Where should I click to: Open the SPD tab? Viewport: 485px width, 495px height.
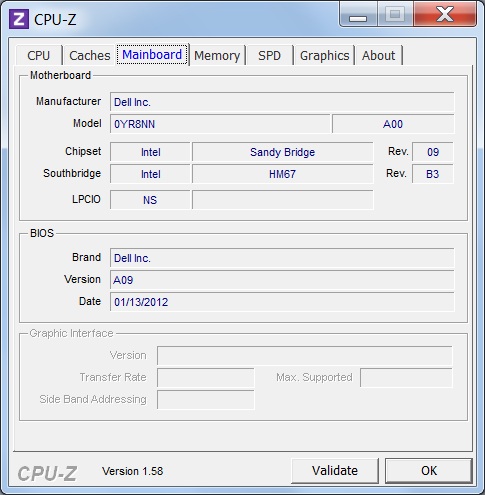click(269, 55)
